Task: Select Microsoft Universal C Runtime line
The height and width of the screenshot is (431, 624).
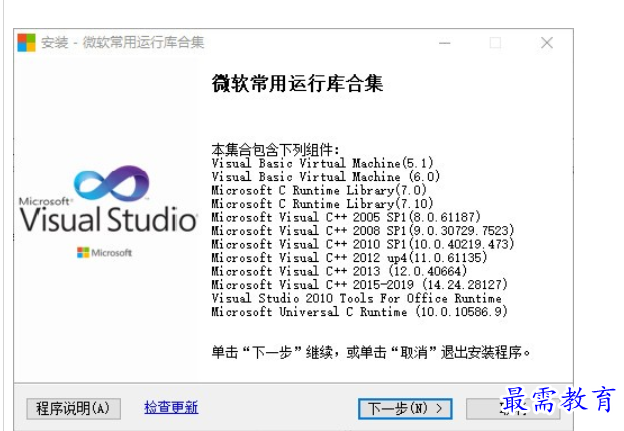Action: (360, 312)
